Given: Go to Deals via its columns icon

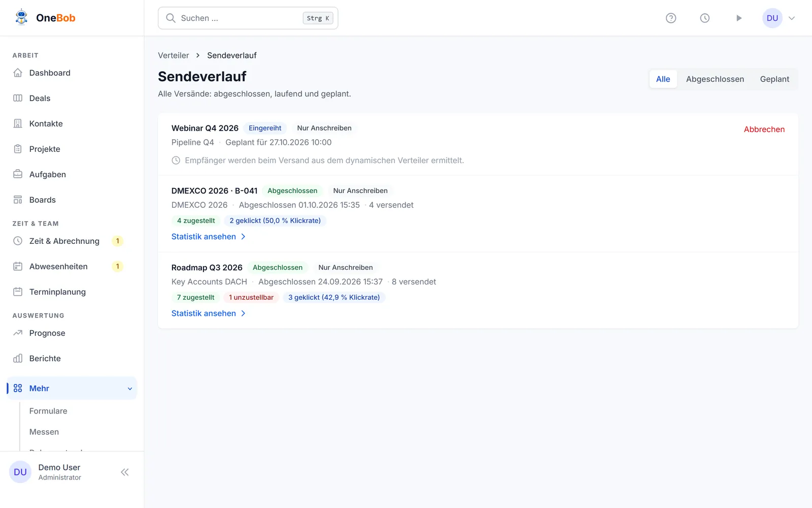Looking at the screenshot, I should 18,98.
